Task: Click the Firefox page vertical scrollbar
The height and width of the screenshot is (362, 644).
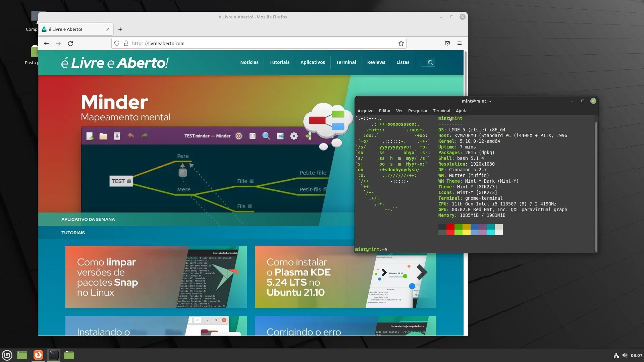Action: click(466, 73)
